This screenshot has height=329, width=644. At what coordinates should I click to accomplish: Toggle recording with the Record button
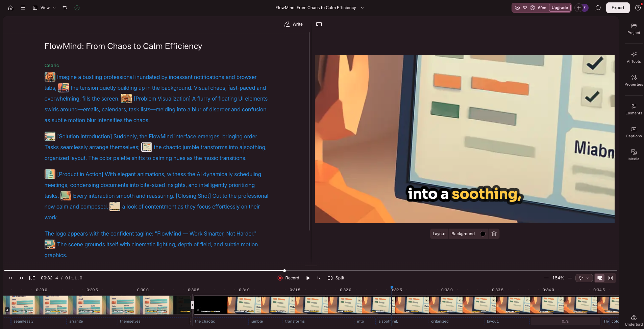coord(288,278)
